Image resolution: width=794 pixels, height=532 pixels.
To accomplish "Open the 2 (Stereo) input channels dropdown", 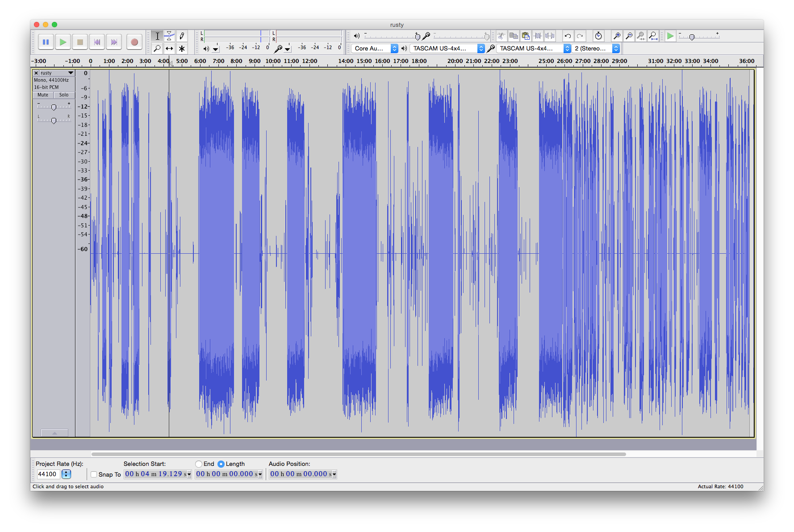I will (596, 48).
